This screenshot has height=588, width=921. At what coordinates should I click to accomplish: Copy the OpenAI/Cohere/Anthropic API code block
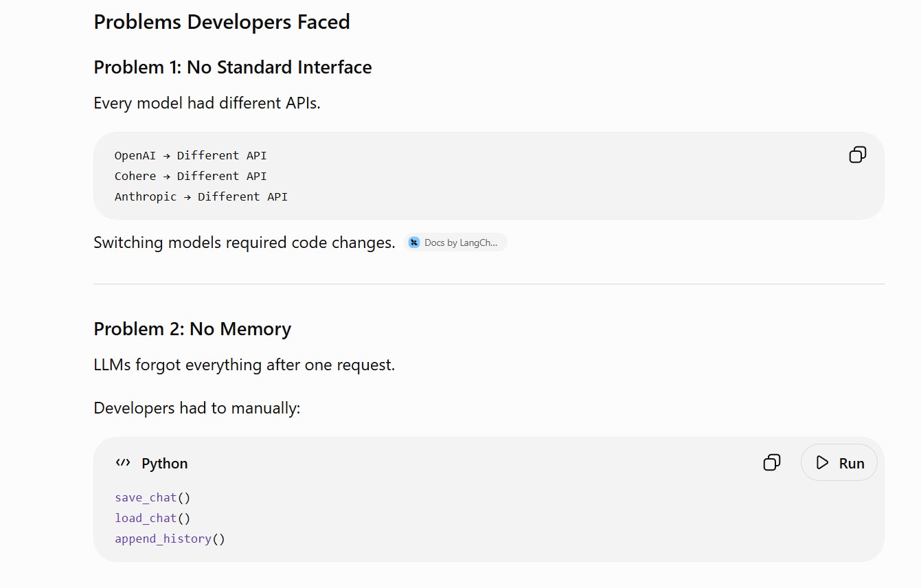pos(858,155)
